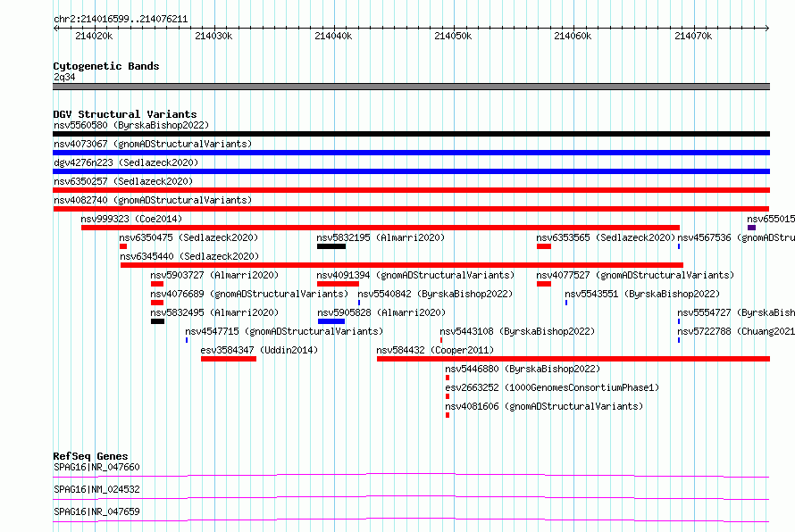Click the purple bar under nsv655015
This screenshot has width=795, height=532.
(x=751, y=228)
